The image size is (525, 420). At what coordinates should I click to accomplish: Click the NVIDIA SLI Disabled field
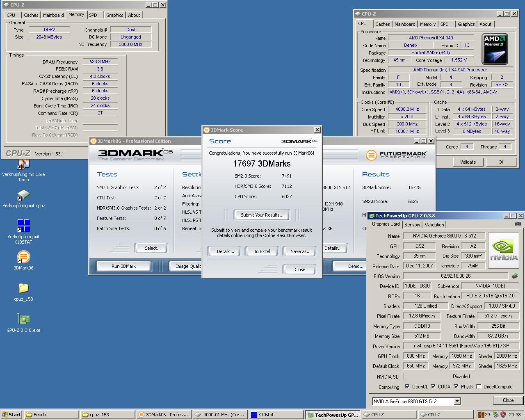click(x=461, y=376)
